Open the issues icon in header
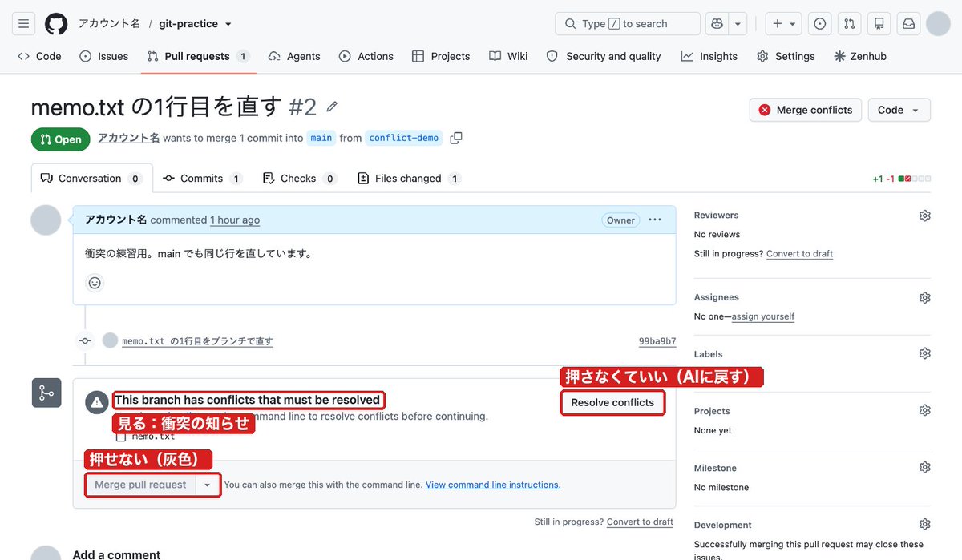Image resolution: width=962 pixels, height=560 pixels. point(819,24)
